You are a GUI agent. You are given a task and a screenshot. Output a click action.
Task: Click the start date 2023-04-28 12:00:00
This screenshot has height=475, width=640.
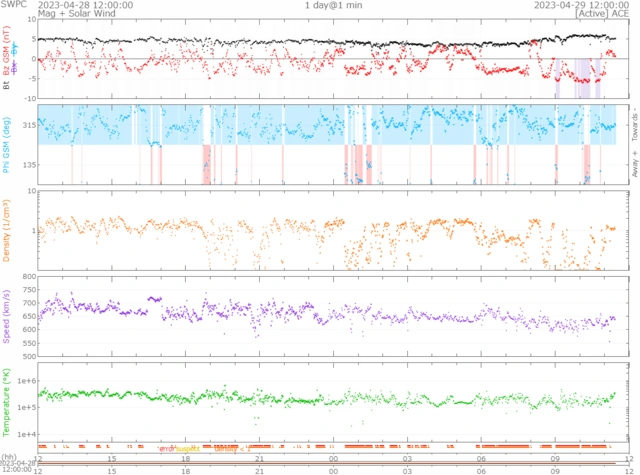tap(78, 5)
